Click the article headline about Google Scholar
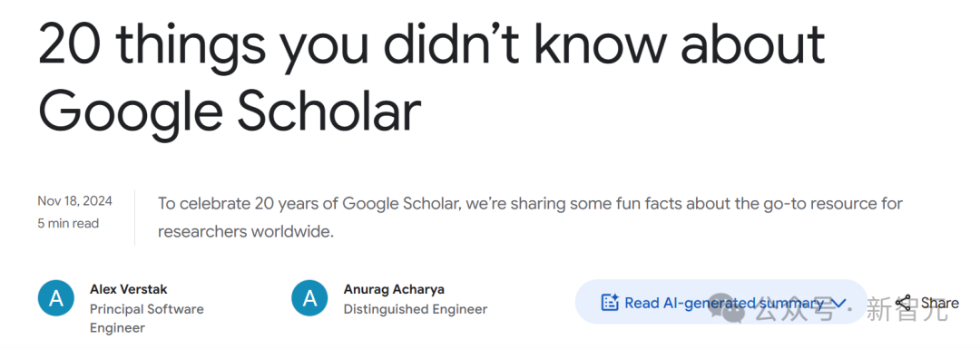This screenshot has width=980, height=349. (x=431, y=77)
